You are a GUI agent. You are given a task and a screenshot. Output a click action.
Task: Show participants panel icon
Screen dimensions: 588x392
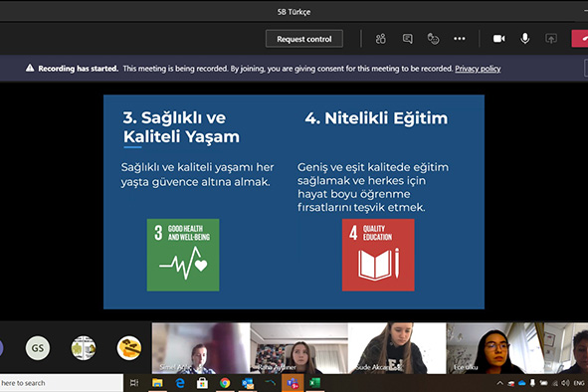tap(381, 39)
